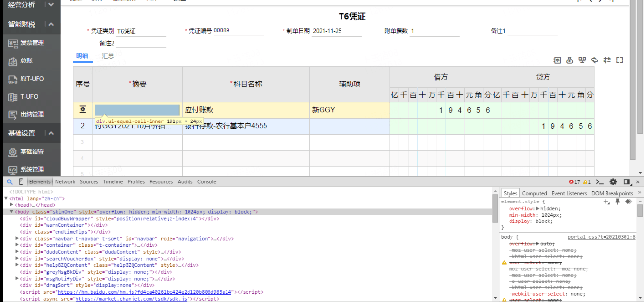Click the 备注1 input field
Image resolution: width=644 pixels, height=302 pixels.
532,31
